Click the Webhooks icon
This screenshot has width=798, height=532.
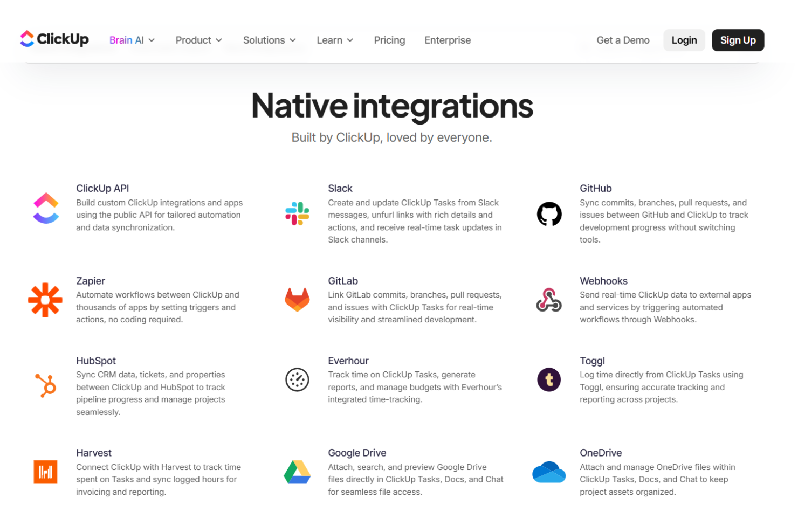click(549, 300)
